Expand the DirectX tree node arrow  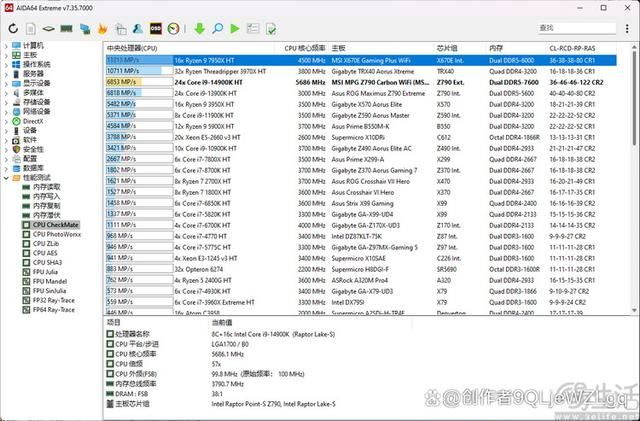[6, 121]
